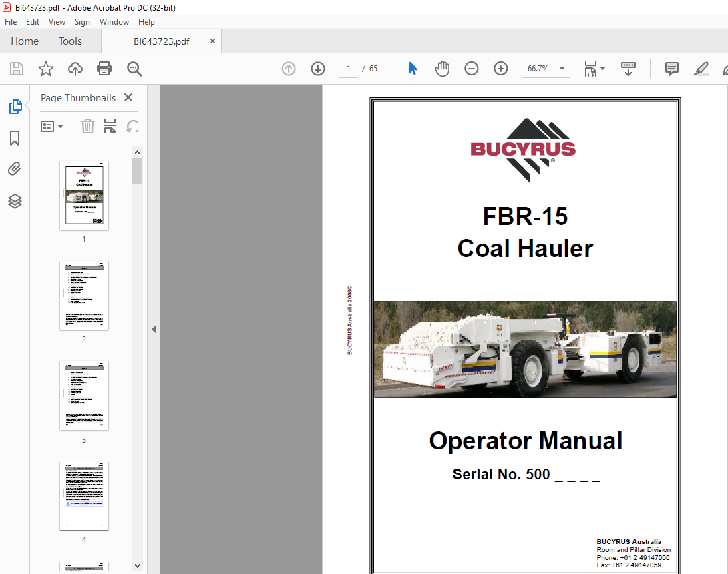Click the coal hauler photo in document
This screenshot has height=574, width=728.
click(x=525, y=350)
